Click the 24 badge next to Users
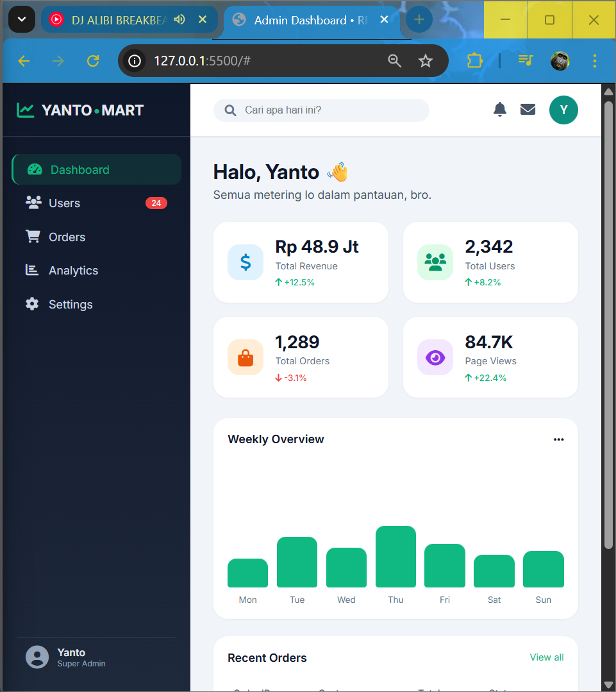Screen dimensions: 616x692 156,203
